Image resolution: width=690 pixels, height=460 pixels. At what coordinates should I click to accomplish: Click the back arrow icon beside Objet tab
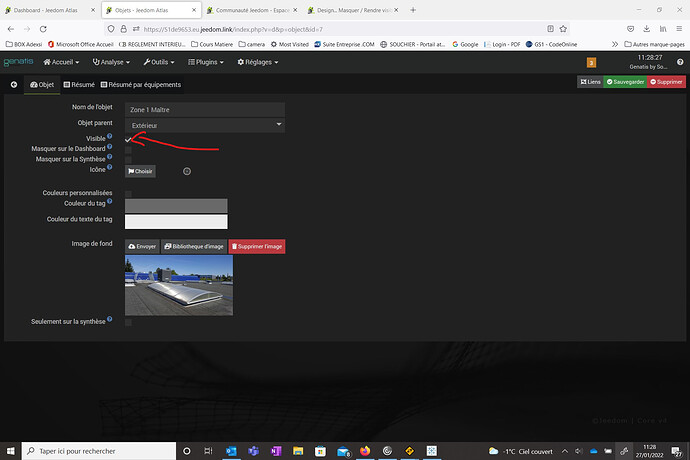tap(14, 85)
